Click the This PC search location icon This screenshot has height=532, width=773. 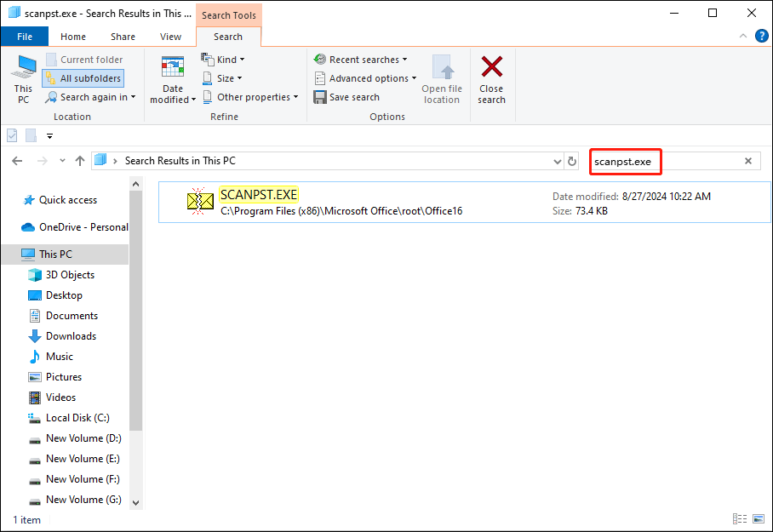tap(23, 79)
